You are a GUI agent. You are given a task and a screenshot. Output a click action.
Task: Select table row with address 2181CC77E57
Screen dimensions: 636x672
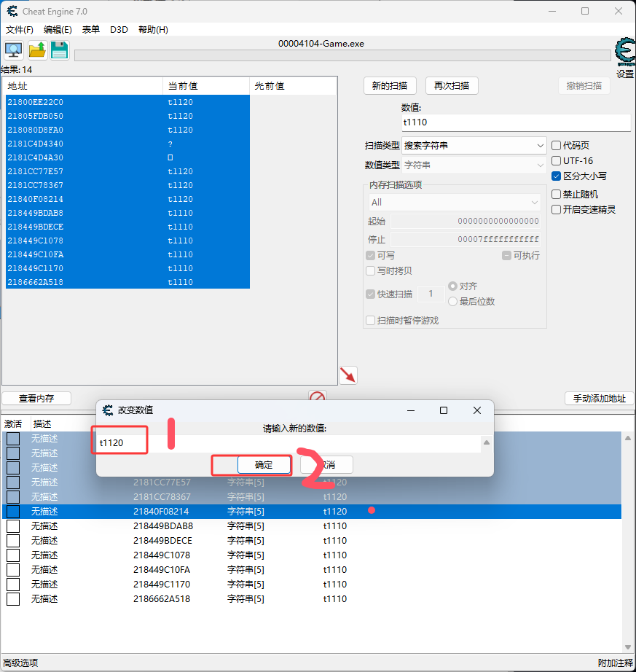click(x=312, y=482)
